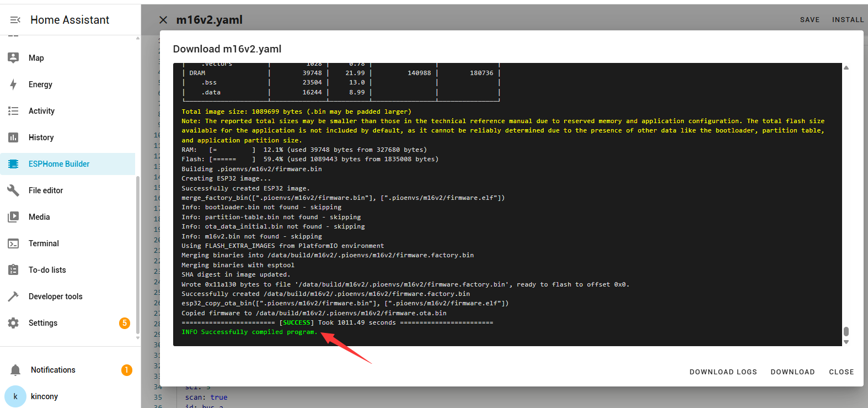
Task: Open the Developer tools hammer icon
Action: [x=14, y=296]
